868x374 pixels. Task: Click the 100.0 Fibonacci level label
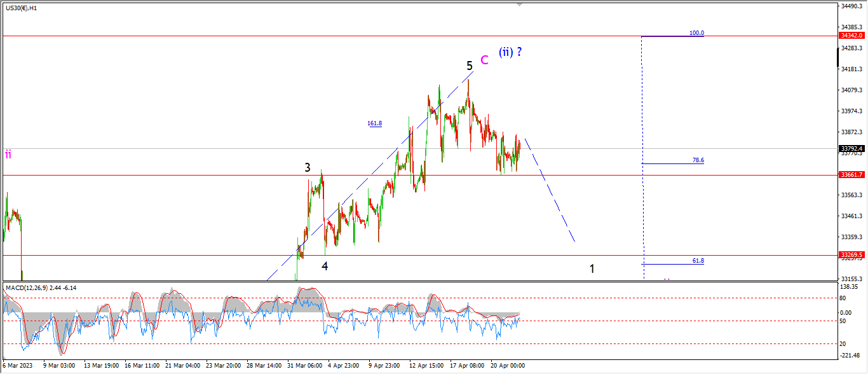coord(697,33)
